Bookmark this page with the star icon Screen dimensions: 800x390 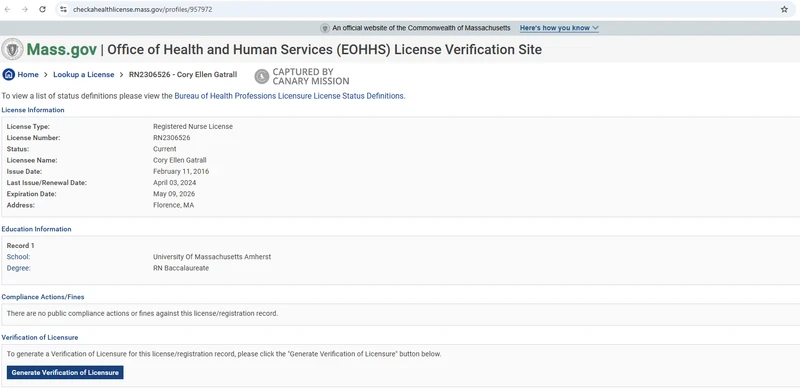pos(784,9)
